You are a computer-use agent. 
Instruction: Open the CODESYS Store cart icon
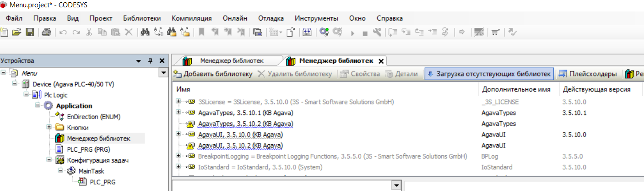(x=495, y=33)
